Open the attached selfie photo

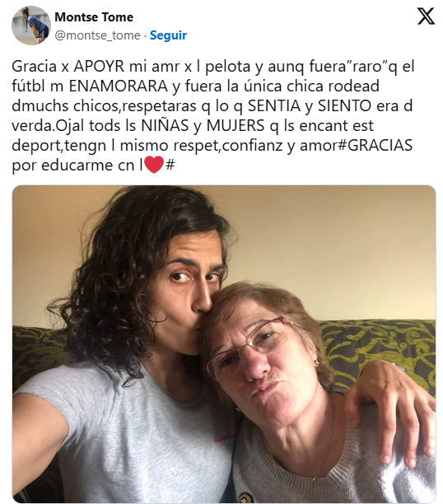(x=224, y=344)
